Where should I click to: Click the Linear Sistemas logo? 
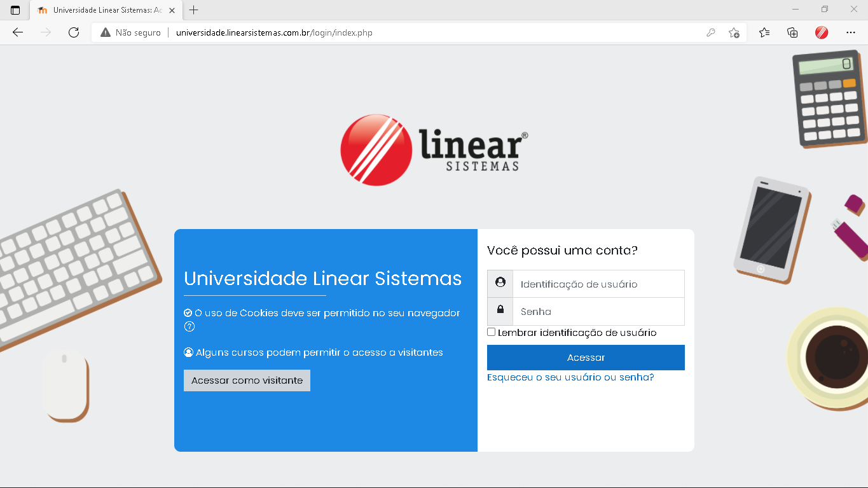[x=434, y=150]
